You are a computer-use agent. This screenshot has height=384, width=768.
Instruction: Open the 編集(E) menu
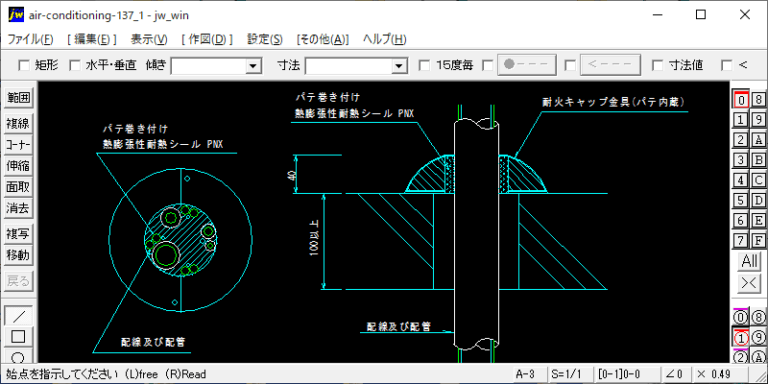(92, 40)
